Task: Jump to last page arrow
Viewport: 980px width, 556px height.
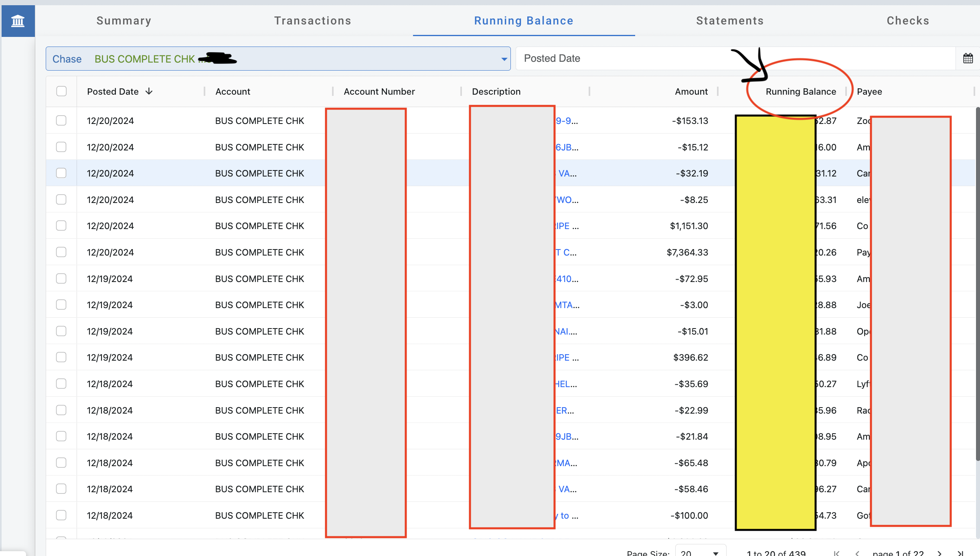Action: pos(960,553)
